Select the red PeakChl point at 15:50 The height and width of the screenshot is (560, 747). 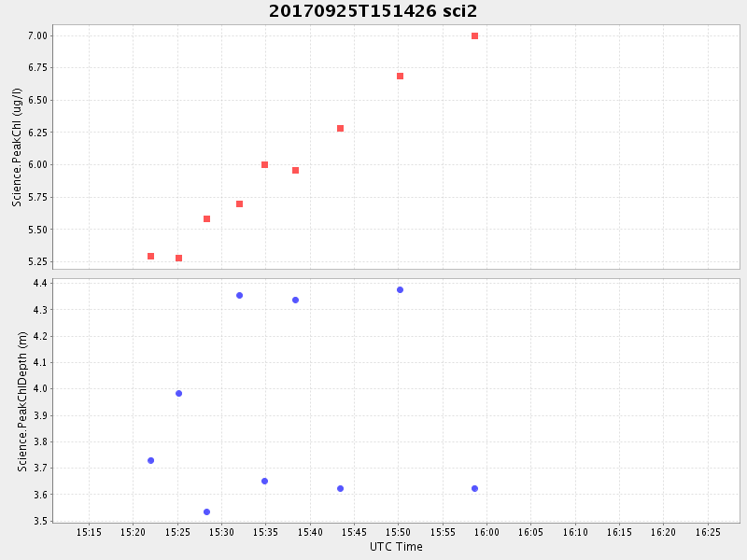click(400, 77)
